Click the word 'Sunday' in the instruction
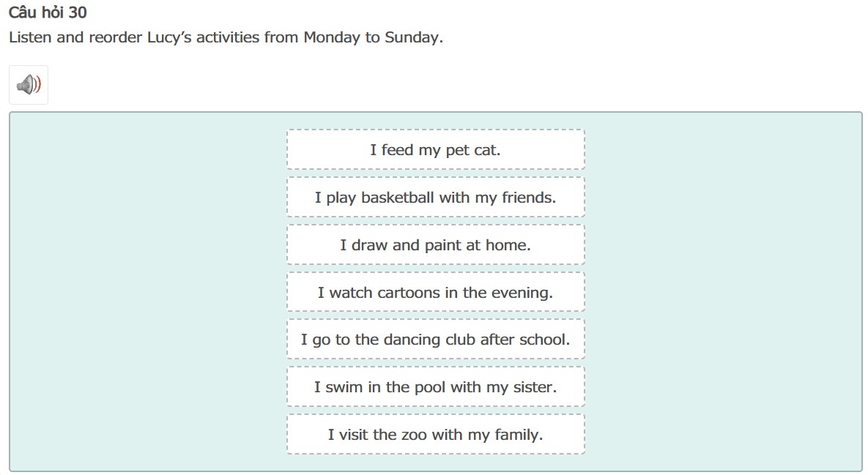 click(412, 37)
